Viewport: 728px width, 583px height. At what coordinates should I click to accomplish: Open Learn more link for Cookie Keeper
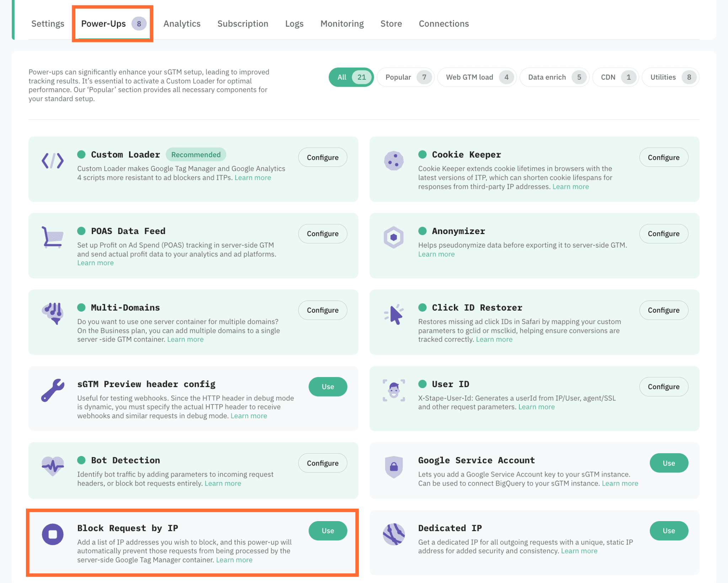[x=571, y=187]
